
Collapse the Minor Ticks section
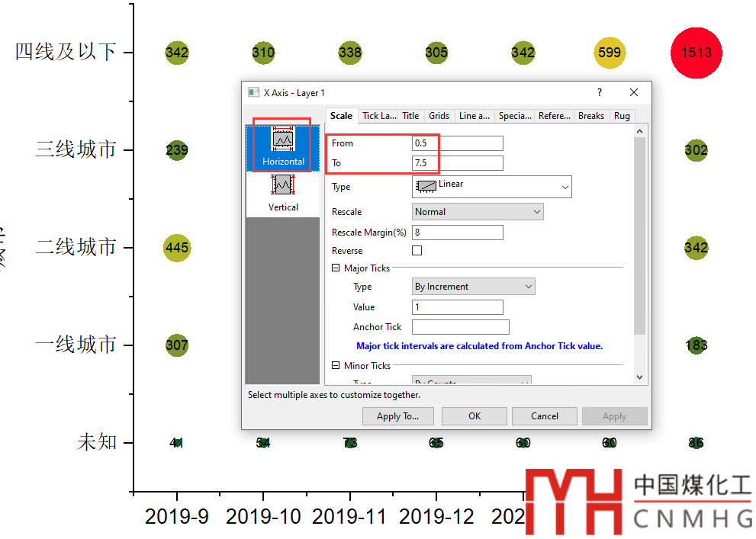pyautogui.click(x=336, y=366)
